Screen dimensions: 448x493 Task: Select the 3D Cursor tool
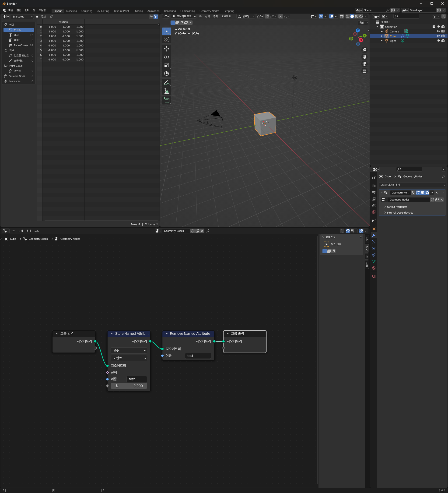[166, 39]
